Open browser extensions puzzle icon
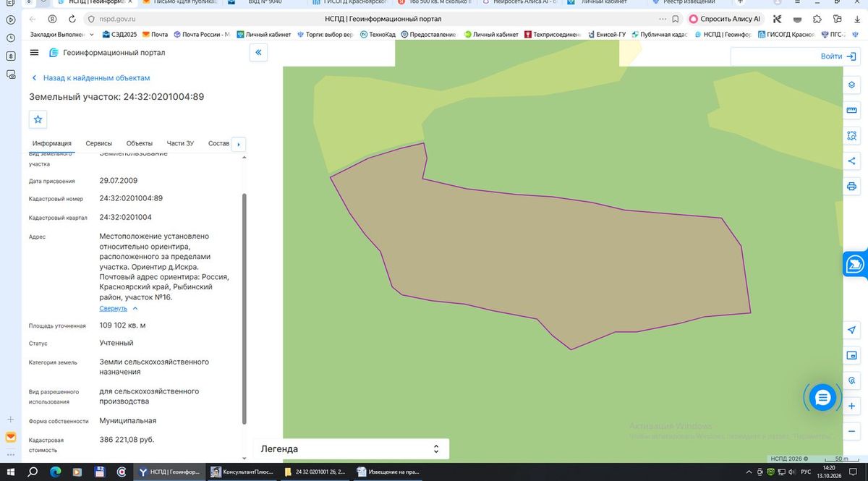 pyautogui.click(x=817, y=19)
